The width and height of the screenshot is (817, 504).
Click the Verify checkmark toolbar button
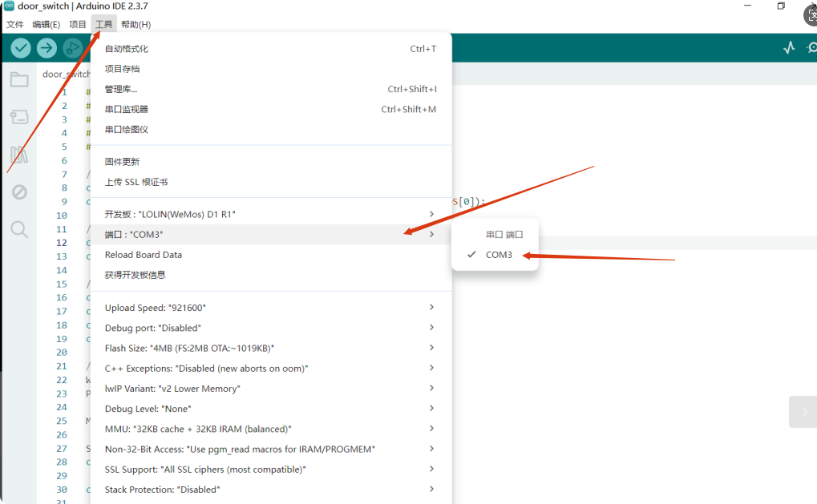pyautogui.click(x=21, y=48)
